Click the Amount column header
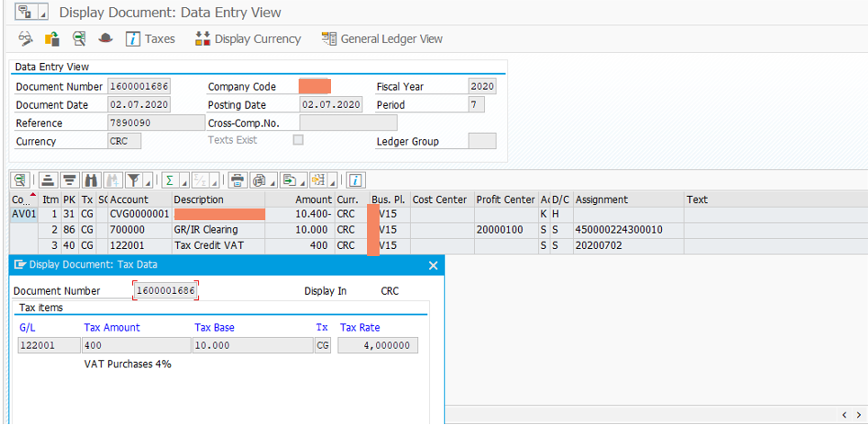The width and height of the screenshot is (868, 425). [x=300, y=199]
